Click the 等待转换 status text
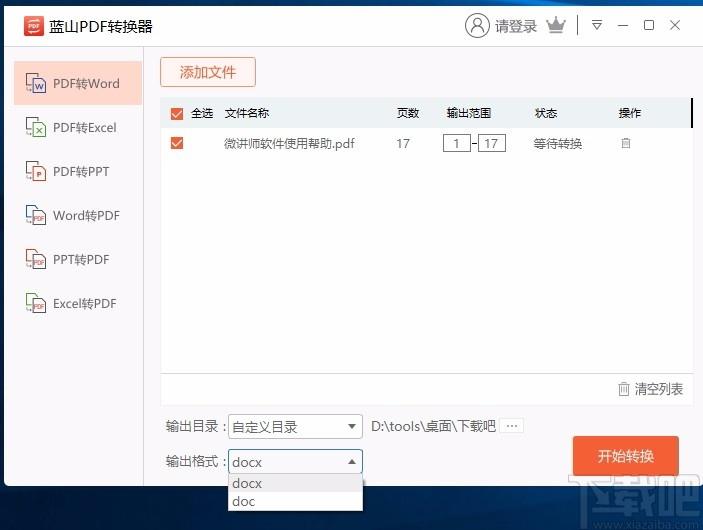This screenshot has height=530, width=703. (x=557, y=143)
